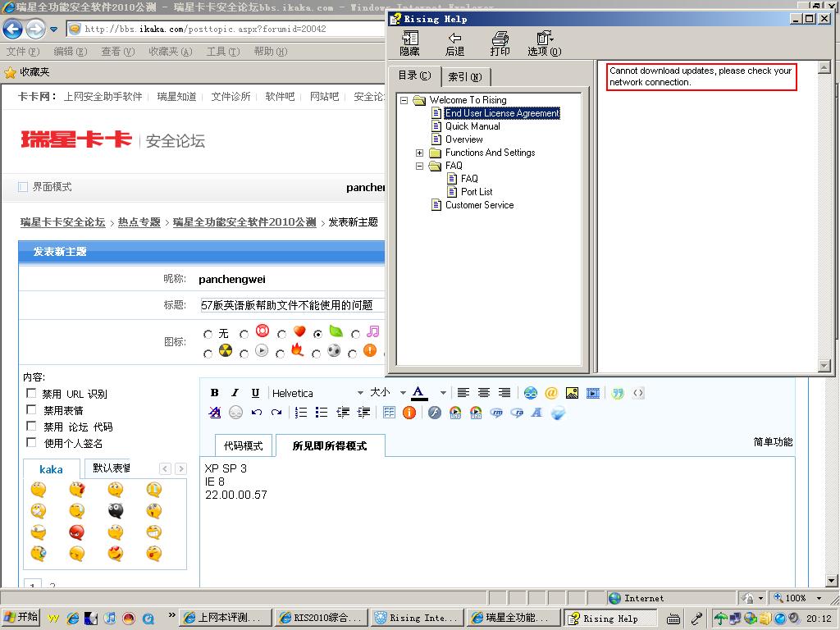Remove formatting with the crossed-out A icon

(x=215, y=413)
